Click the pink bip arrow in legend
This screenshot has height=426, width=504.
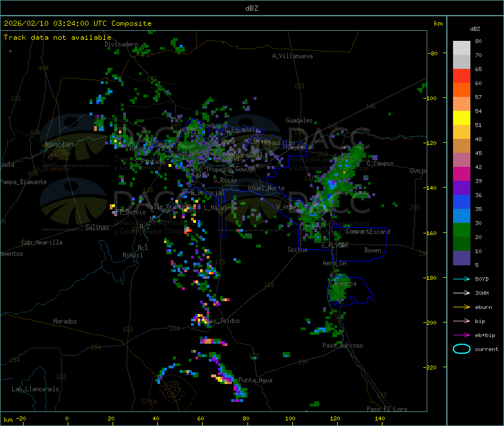click(461, 321)
